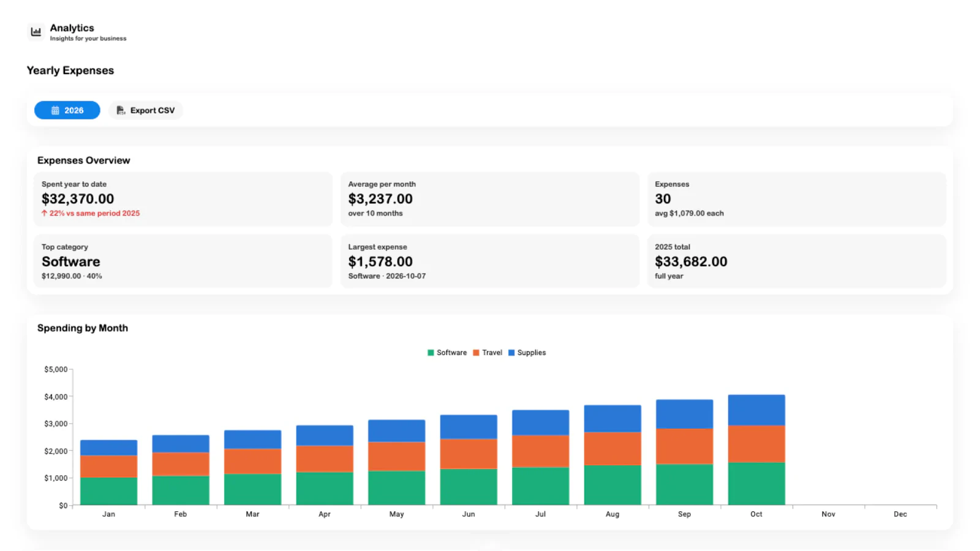Toggle Travel series in chart legend

tap(488, 353)
